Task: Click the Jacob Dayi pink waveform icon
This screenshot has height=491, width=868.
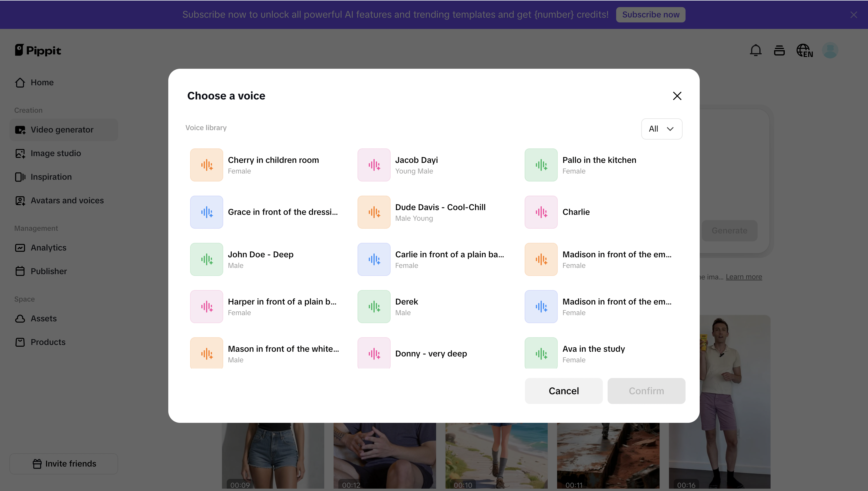Action: [374, 165]
